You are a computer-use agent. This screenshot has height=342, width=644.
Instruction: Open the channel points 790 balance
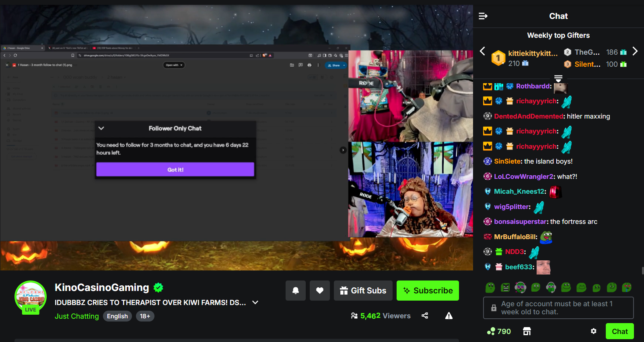(499, 332)
